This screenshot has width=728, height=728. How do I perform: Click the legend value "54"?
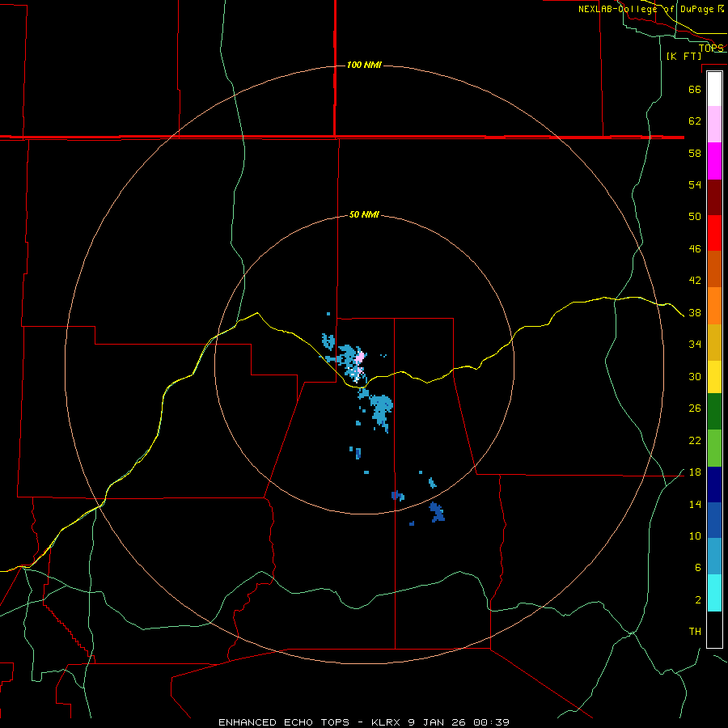tap(695, 184)
